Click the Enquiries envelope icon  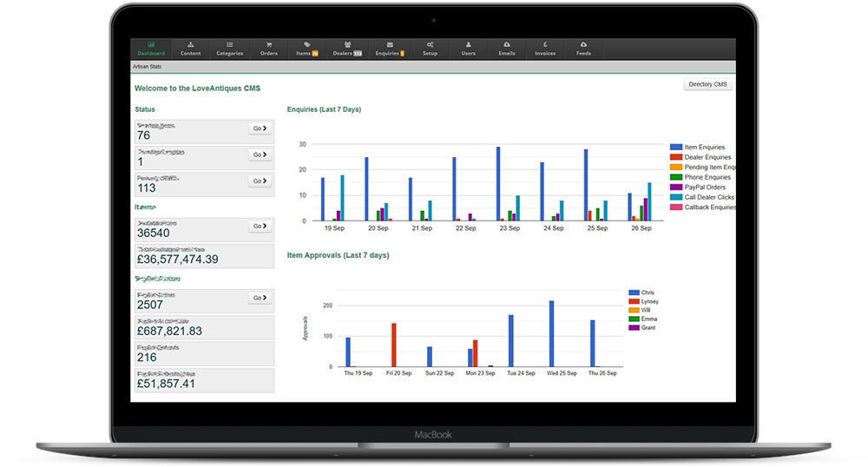tap(390, 44)
